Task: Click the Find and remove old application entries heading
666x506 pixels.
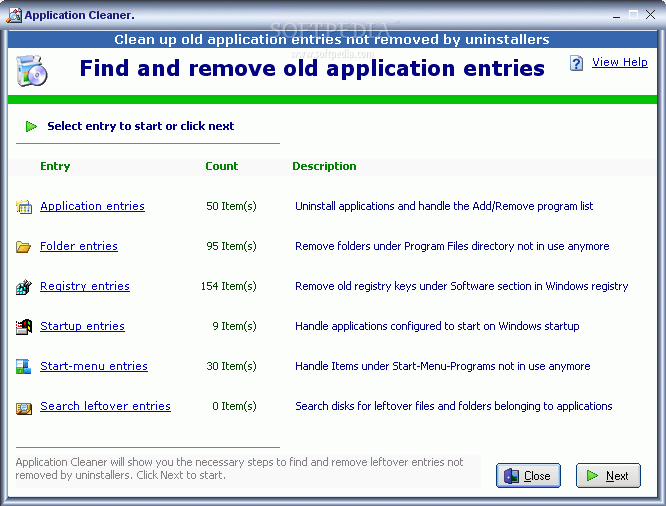Action: tap(312, 68)
